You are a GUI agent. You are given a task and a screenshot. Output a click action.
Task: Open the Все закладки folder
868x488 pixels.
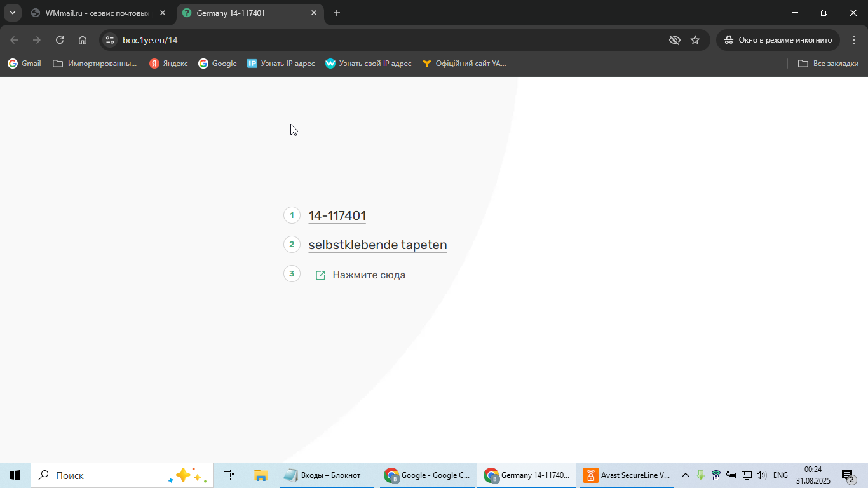tap(828, 64)
